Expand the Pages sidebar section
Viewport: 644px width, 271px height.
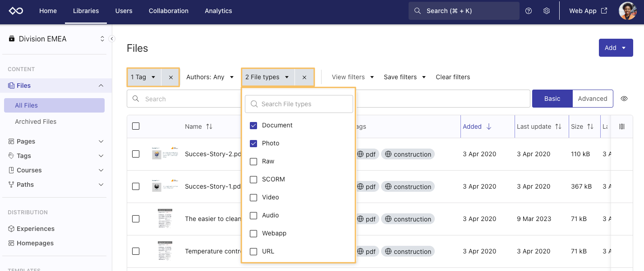(101, 141)
